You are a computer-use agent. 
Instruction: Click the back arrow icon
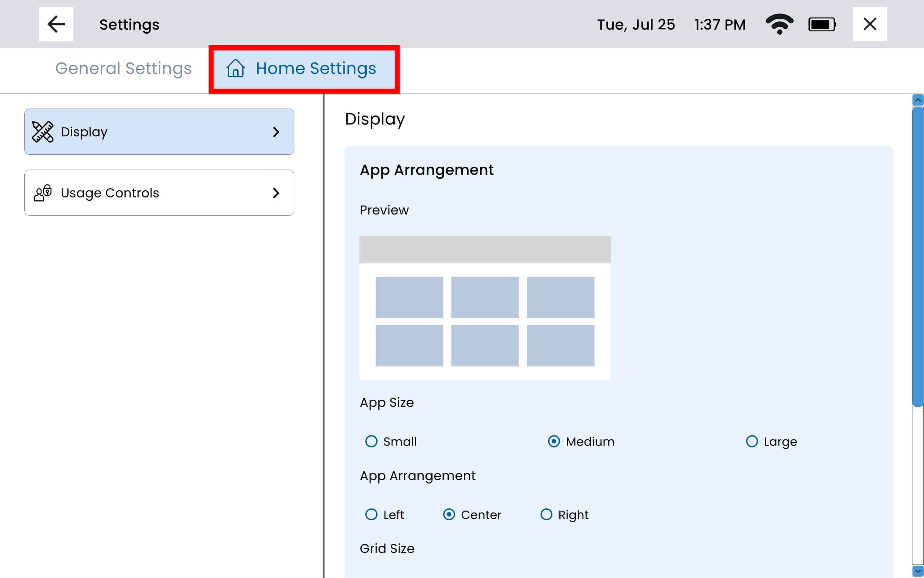(56, 24)
